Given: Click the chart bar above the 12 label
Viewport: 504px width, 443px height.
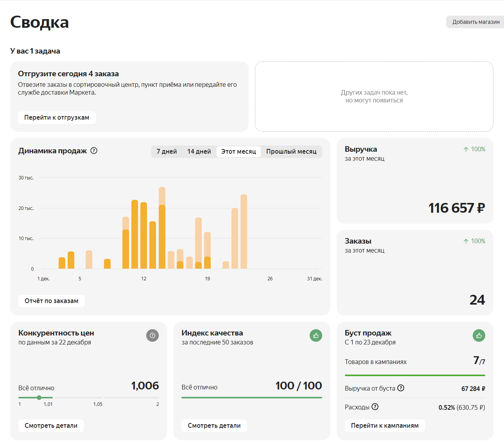Looking at the screenshot, I should click(x=143, y=235).
